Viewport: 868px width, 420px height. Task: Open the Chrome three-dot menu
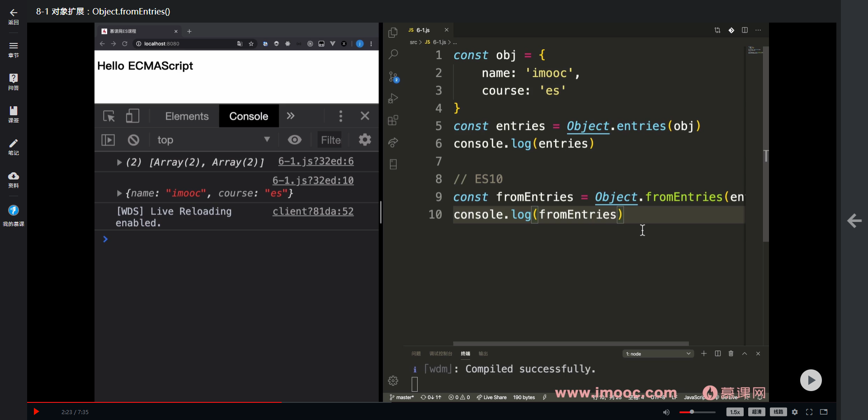point(371,44)
